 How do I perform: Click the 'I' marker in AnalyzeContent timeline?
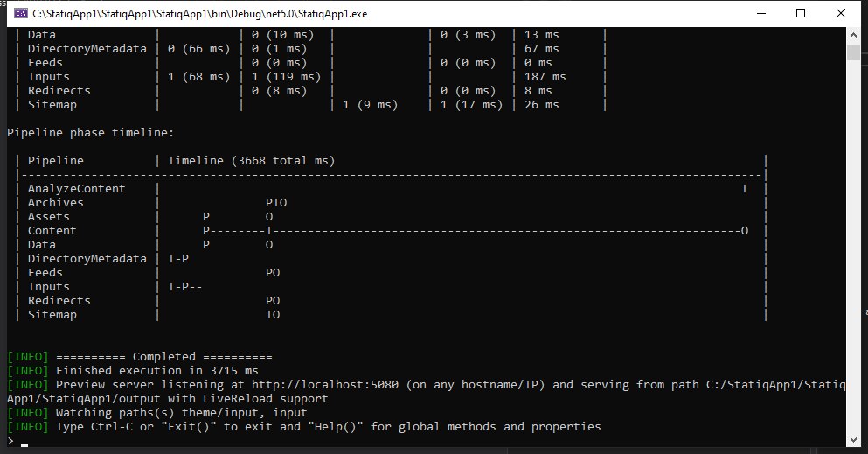(745, 189)
